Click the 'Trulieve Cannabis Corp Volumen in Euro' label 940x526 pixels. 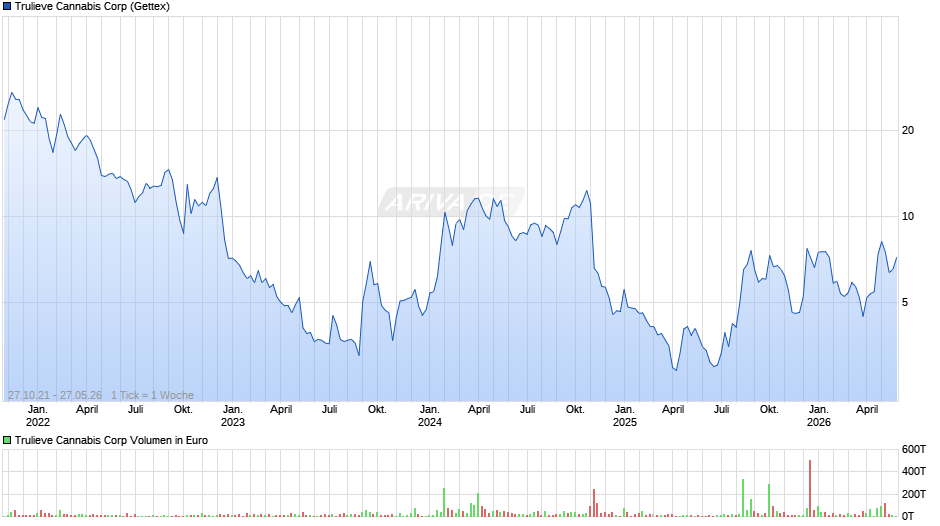coord(112,440)
